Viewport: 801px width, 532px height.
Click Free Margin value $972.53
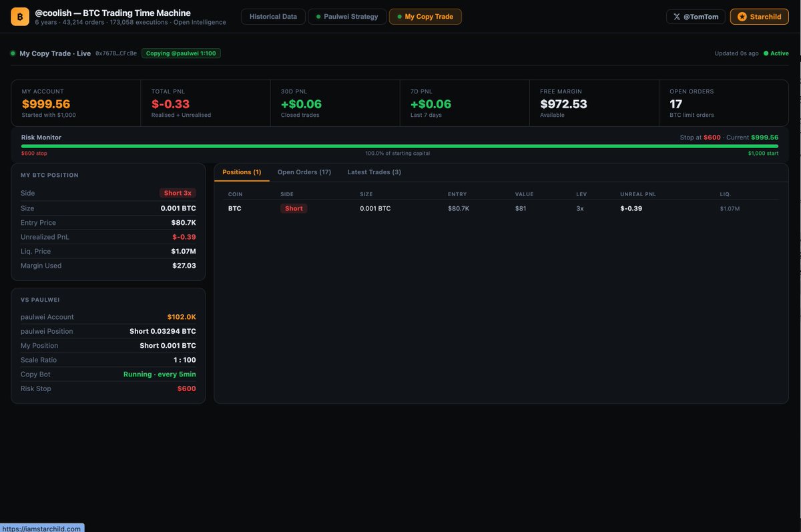[x=563, y=104]
